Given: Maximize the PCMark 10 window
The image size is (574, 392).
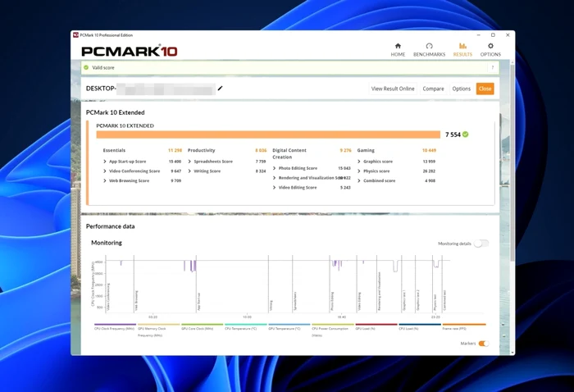Looking at the screenshot, I should 493,35.
